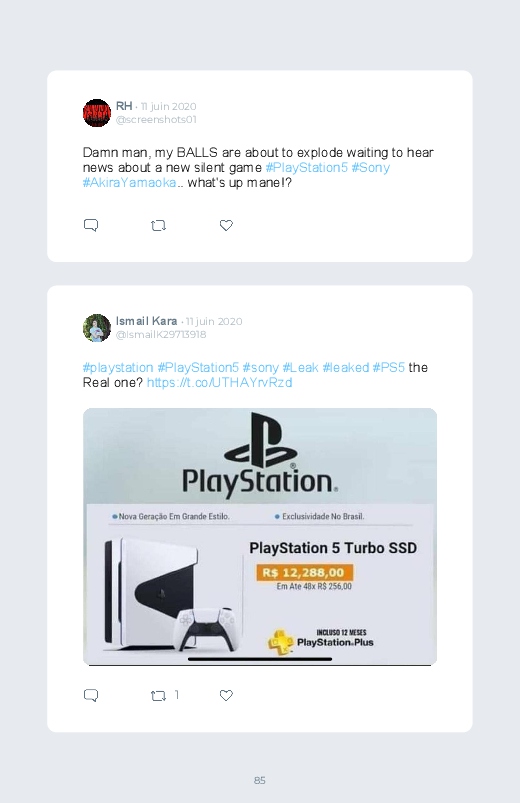Open the #PS5 hashtag
The height and width of the screenshot is (803, 520).
click(388, 367)
